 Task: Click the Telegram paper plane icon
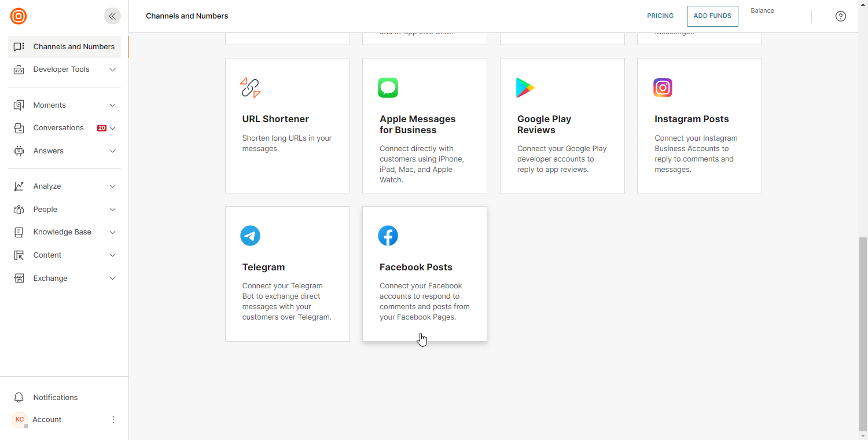pyautogui.click(x=250, y=236)
